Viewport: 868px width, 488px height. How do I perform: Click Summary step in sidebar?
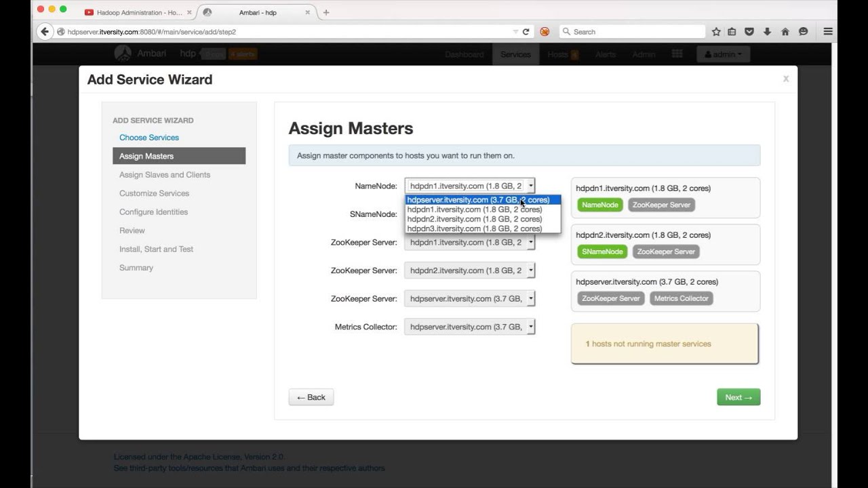[136, 268]
